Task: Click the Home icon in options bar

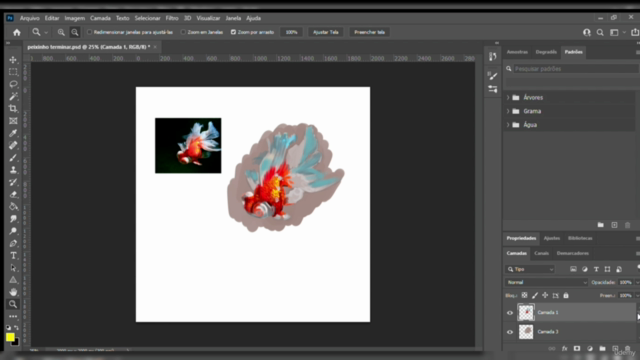Action: 17,32
